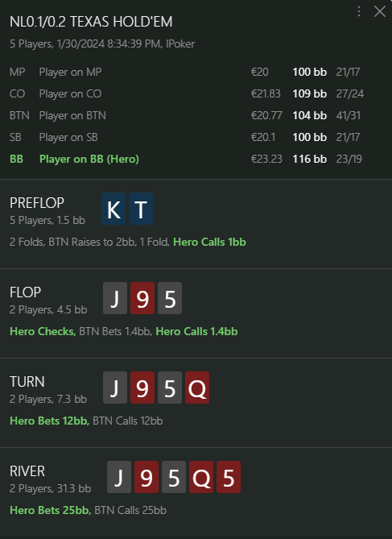Select the Jack card on the flop
This screenshot has width=392, height=539.
[115, 298]
